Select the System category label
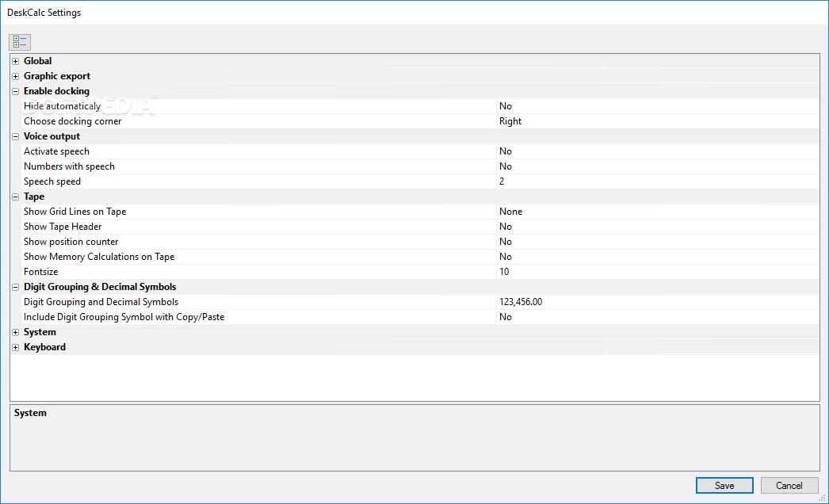 point(40,332)
